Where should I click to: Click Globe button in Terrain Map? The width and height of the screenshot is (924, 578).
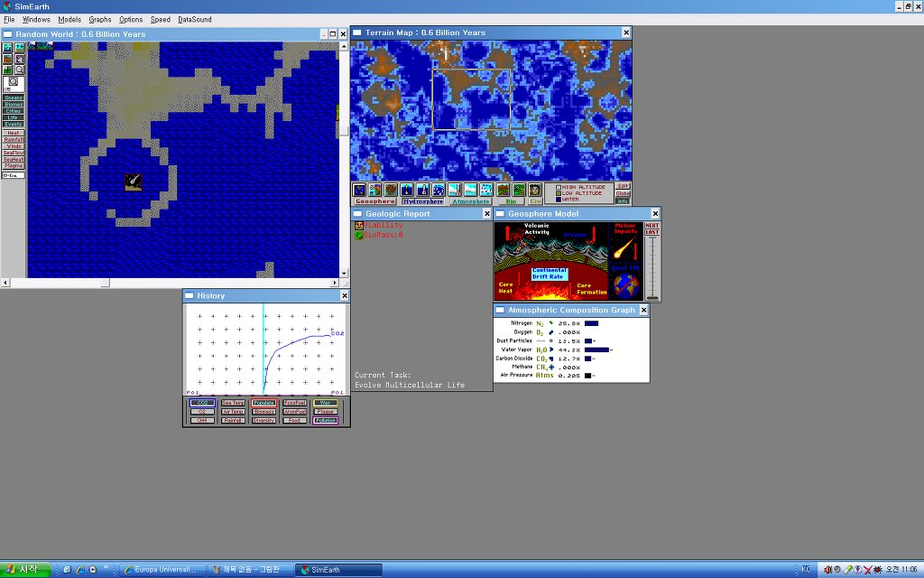click(x=623, y=193)
